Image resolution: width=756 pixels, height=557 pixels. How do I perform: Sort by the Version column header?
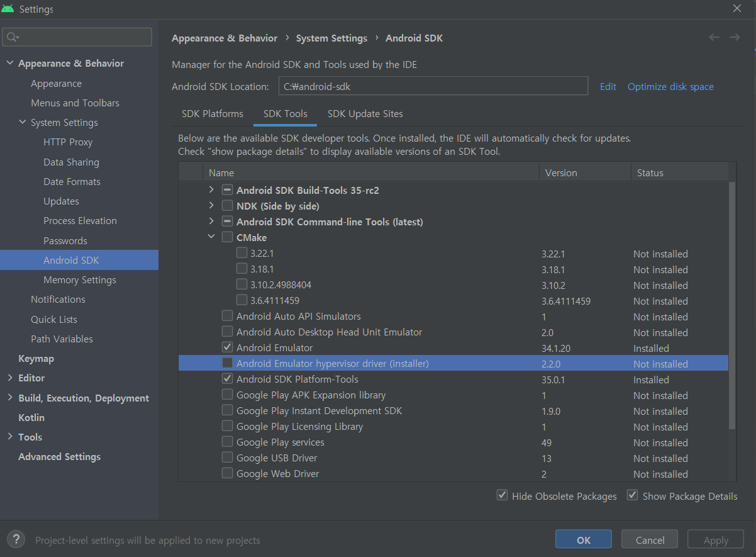pos(585,172)
